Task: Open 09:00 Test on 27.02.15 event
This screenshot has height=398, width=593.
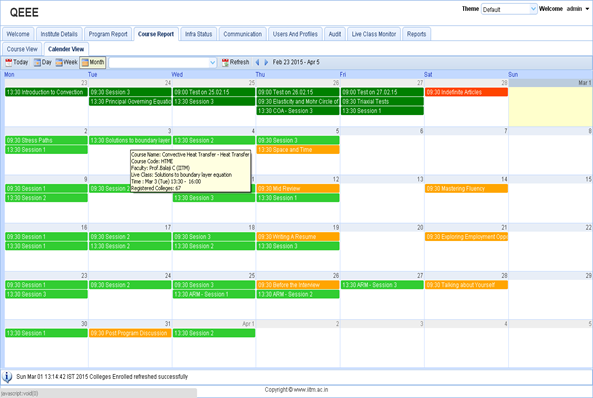Action: pos(382,92)
